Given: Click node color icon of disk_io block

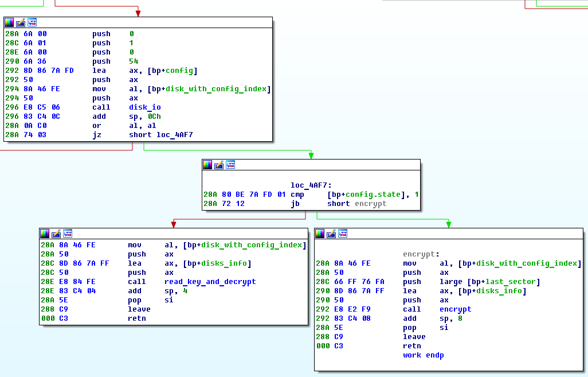Looking at the screenshot, I should [x=9, y=22].
